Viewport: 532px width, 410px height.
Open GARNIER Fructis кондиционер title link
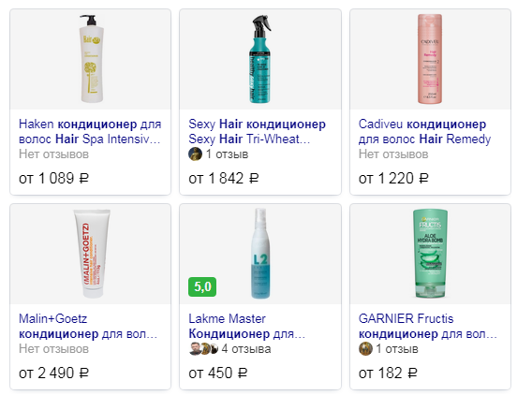[x=428, y=327]
